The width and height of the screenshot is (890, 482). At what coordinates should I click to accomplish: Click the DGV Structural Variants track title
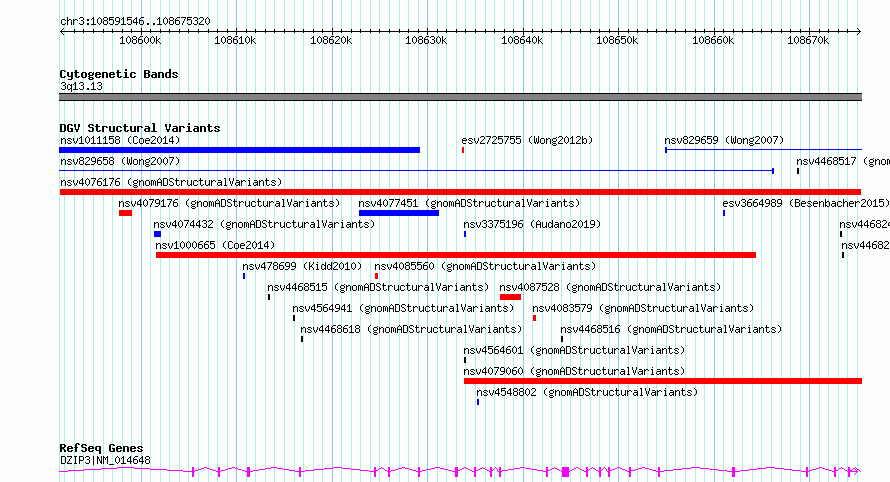tap(140, 128)
